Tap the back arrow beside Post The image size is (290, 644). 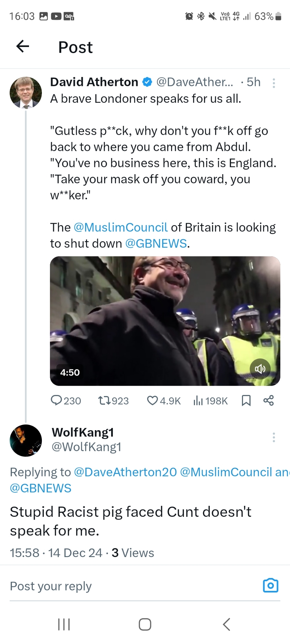click(23, 46)
